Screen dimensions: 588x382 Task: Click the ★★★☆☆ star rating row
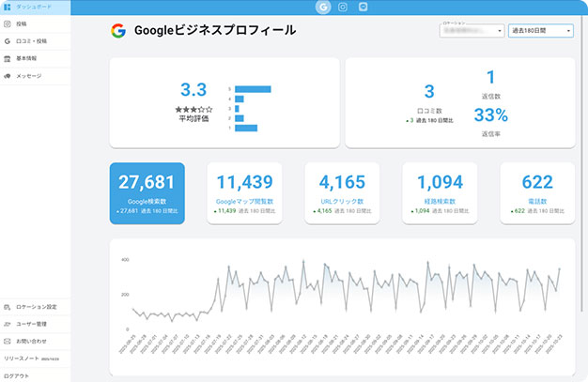(x=193, y=110)
